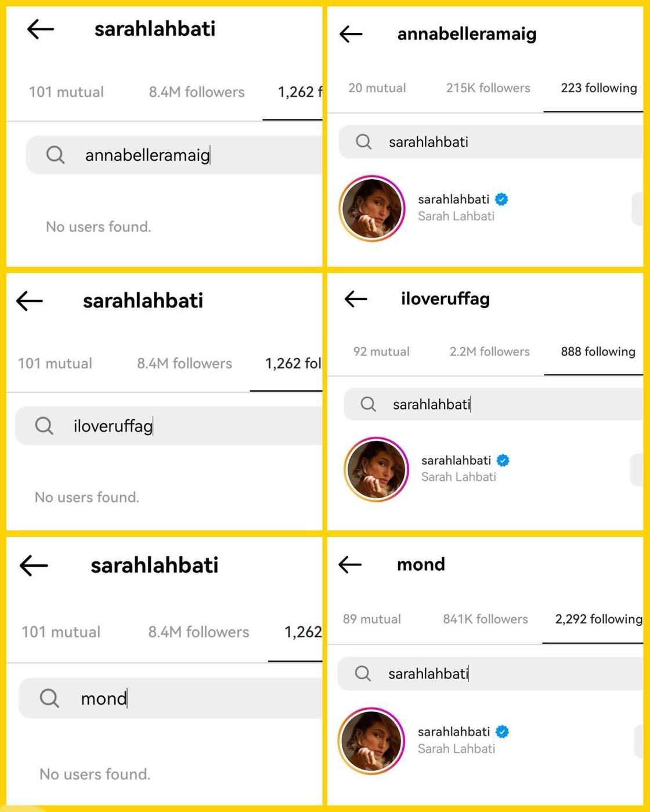
Task: Switch to the 841K followers tab
Action: 485,619
